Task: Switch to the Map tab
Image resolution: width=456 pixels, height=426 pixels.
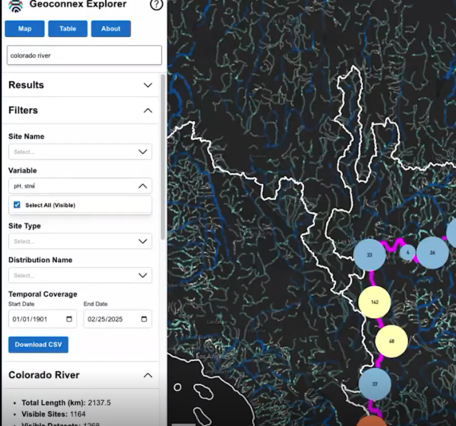Action: (x=25, y=29)
